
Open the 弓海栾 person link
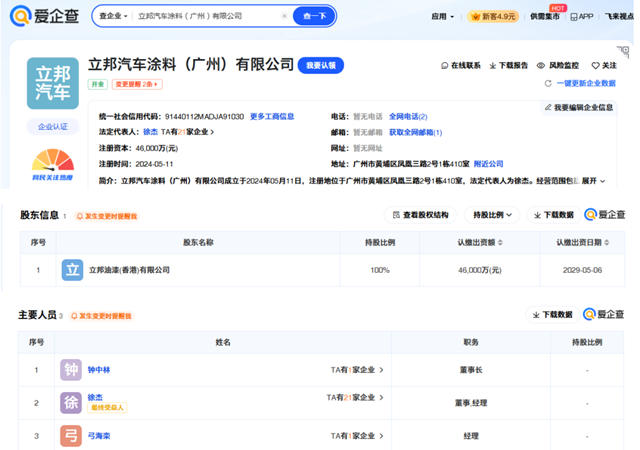click(99, 436)
